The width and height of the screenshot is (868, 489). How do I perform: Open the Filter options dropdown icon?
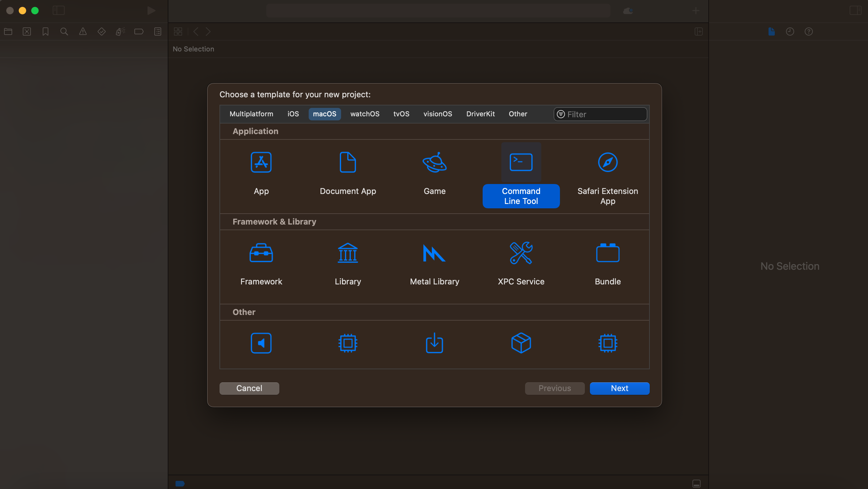point(561,114)
